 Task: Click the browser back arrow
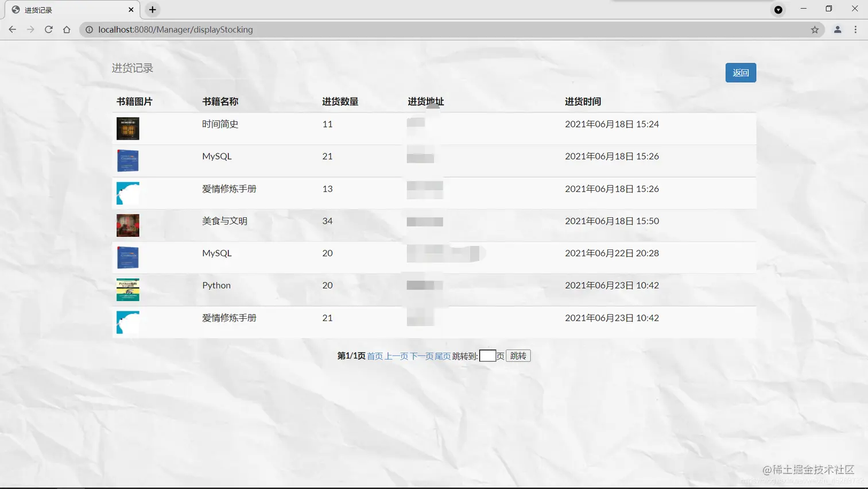[12, 29]
